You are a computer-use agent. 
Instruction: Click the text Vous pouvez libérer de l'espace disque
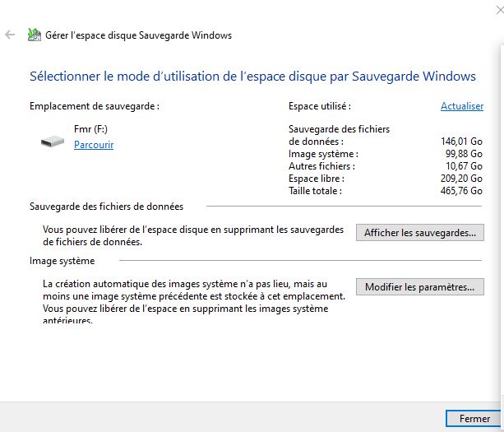tap(193, 235)
